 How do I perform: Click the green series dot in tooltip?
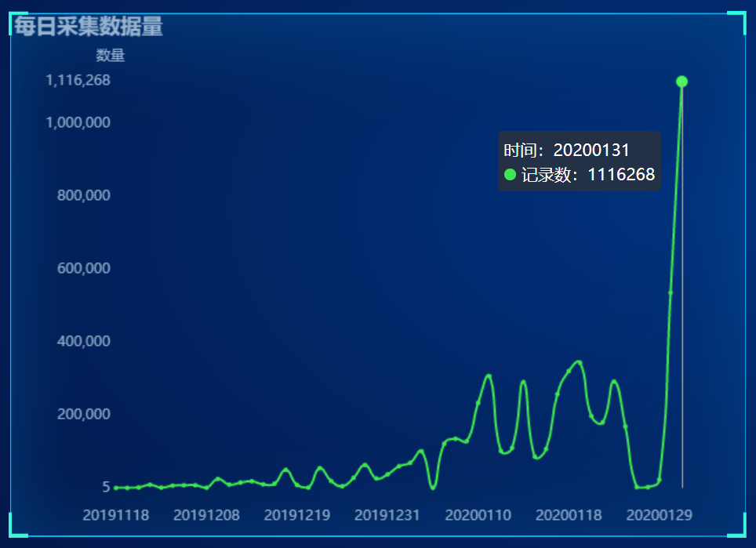tap(510, 175)
